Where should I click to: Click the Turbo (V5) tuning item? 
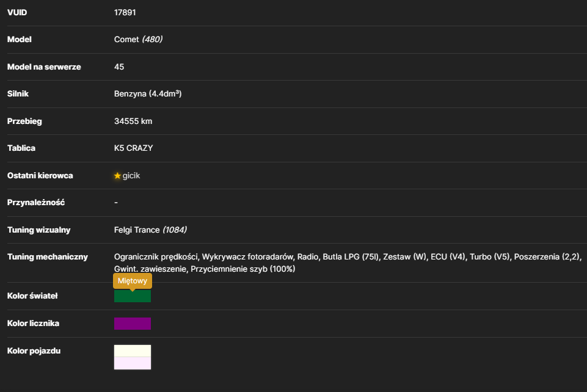coord(490,256)
